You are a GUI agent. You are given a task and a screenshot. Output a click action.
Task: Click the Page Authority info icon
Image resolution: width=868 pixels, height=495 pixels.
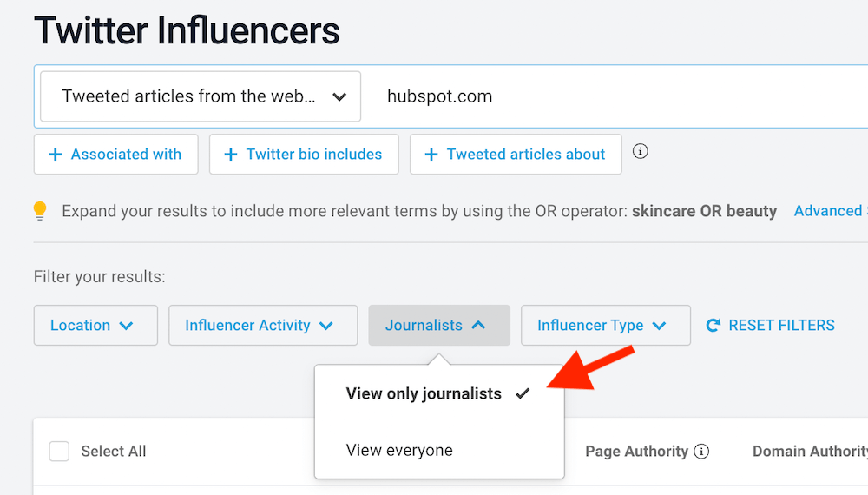[702, 452]
